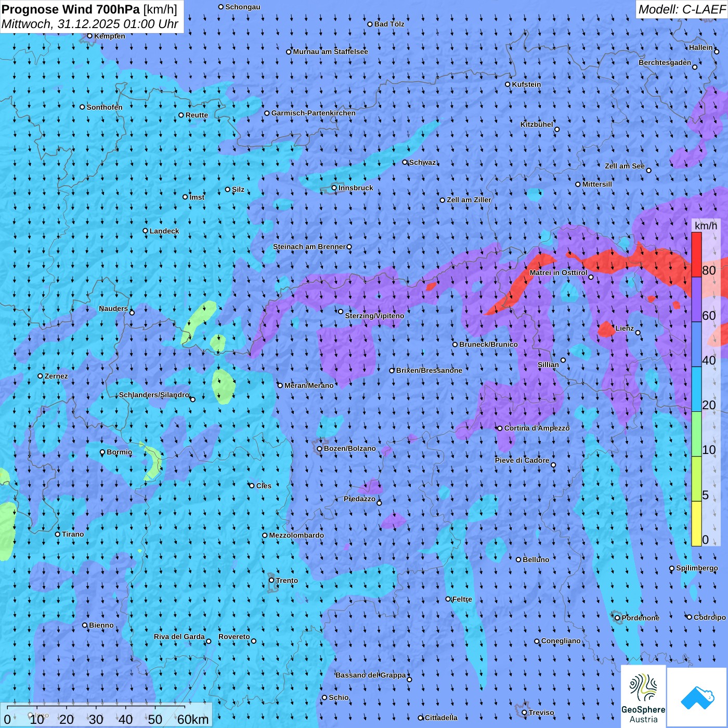The image size is (728, 728).
Task: Click the 'Bruneck/Brunico' label
Action: pos(488,344)
